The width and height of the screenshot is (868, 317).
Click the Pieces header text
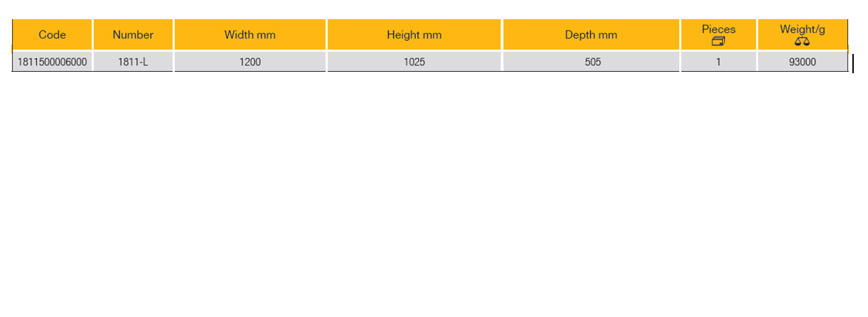(718, 29)
